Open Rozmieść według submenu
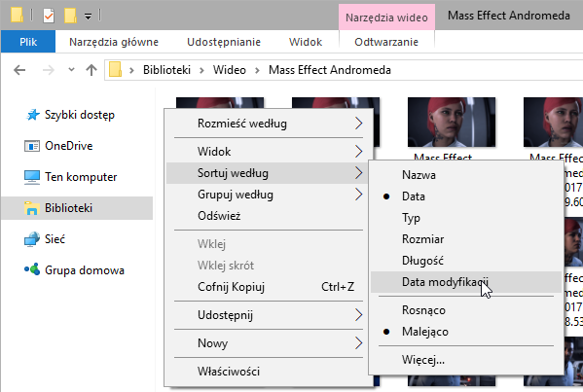 coord(268,123)
